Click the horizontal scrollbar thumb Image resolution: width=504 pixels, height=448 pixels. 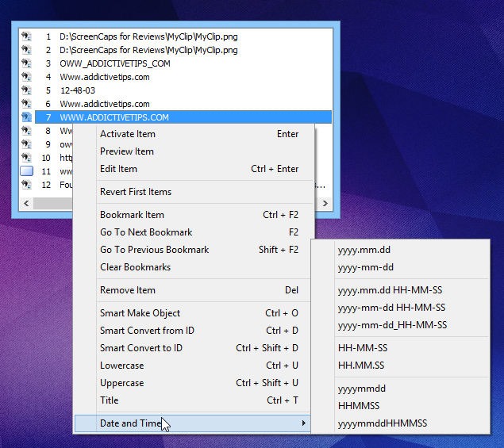52,203
